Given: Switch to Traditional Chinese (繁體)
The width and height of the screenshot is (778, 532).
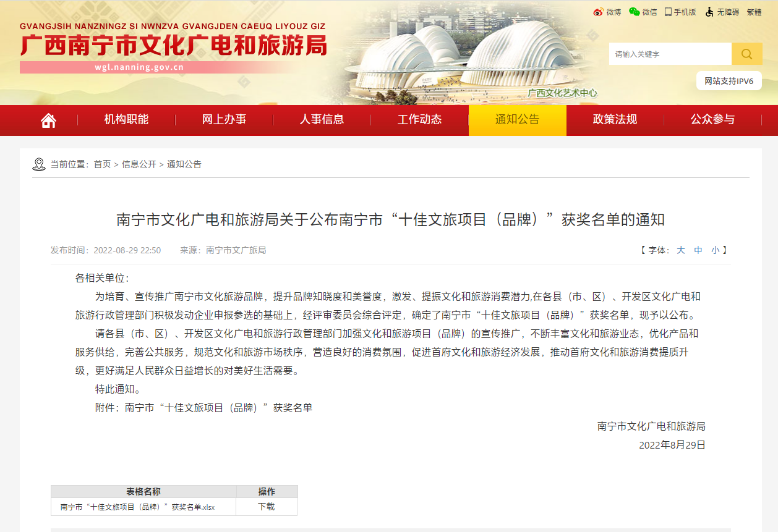Looking at the screenshot, I should pyautogui.click(x=754, y=12).
